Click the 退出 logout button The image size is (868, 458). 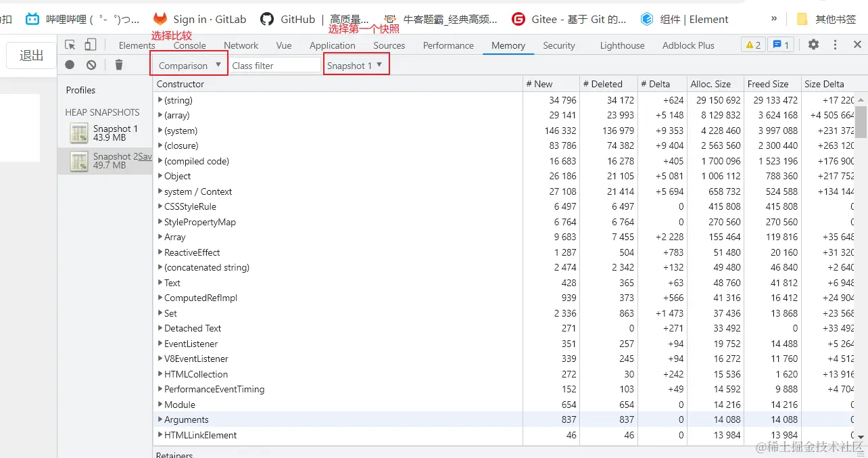point(31,55)
